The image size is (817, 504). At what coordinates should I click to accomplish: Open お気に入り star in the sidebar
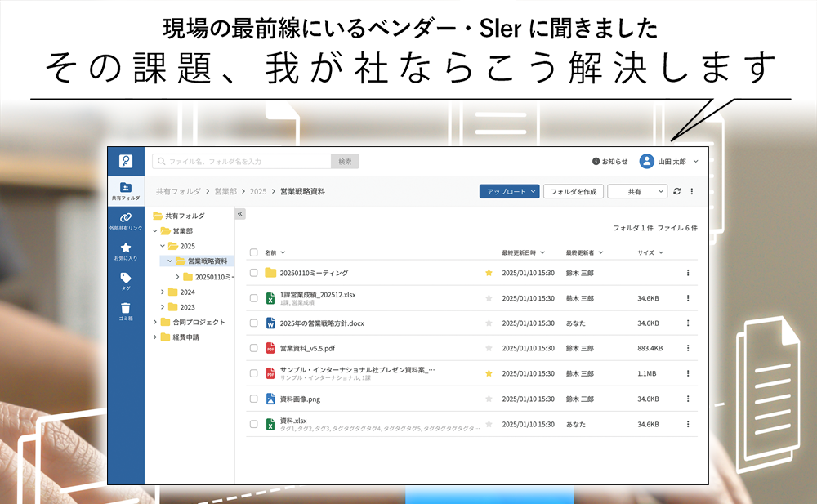pyautogui.click(x=126, y=252)
